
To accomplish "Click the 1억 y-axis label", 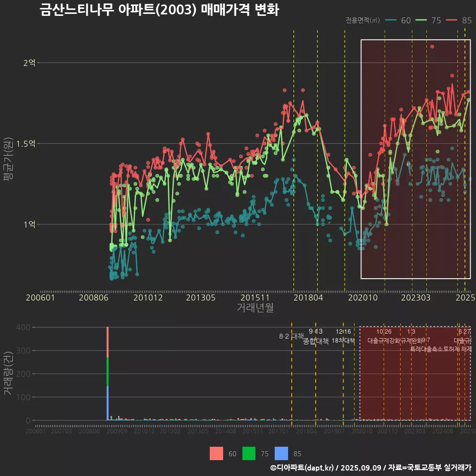I will [x=29, y=224].
